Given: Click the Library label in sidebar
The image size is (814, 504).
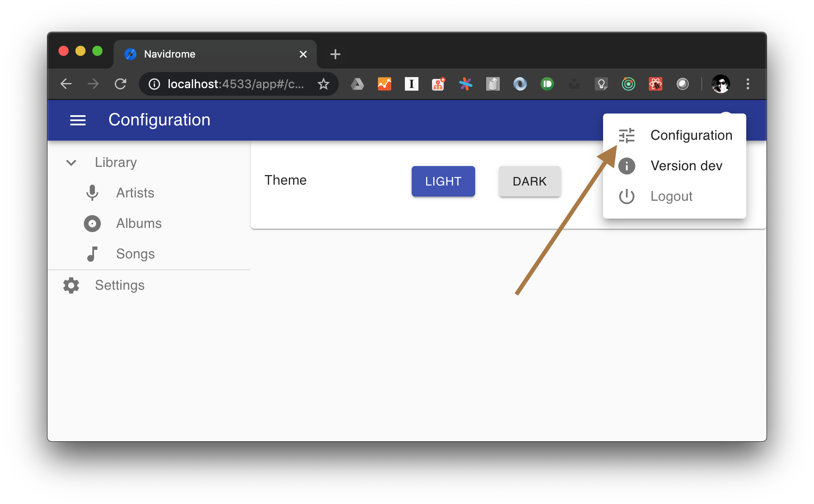Looking at the screenshot, I should click(116, 163).
